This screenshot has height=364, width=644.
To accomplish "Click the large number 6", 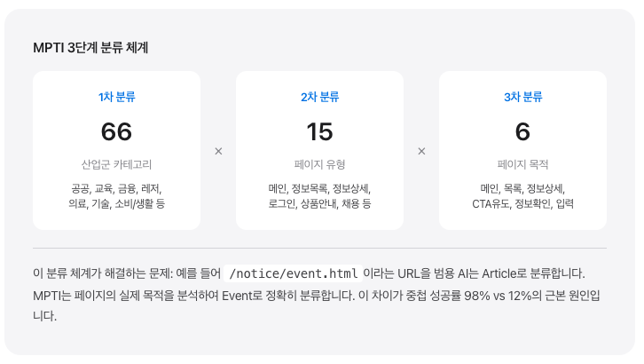I will (522, 131).
